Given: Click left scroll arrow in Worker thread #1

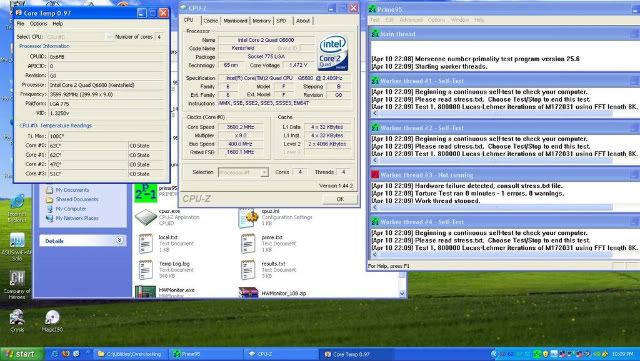Looking at the screenshot, I should [x=375, y=114].
